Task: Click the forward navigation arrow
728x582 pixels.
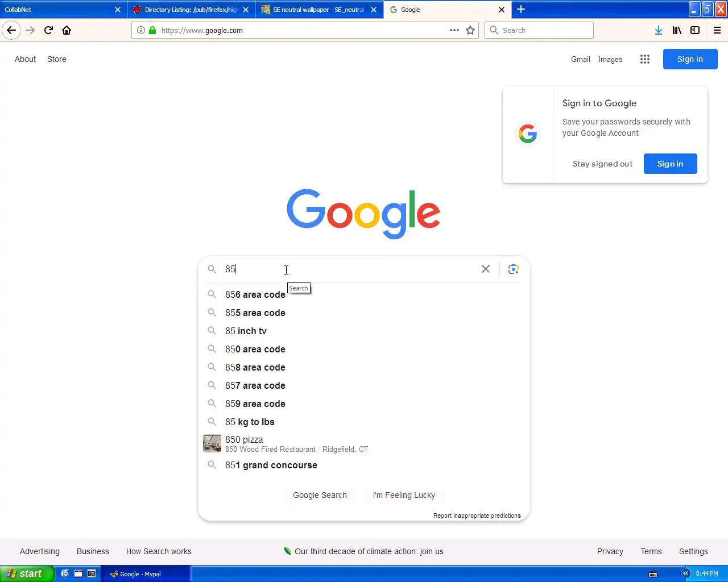Action: [x=30, y=30]
